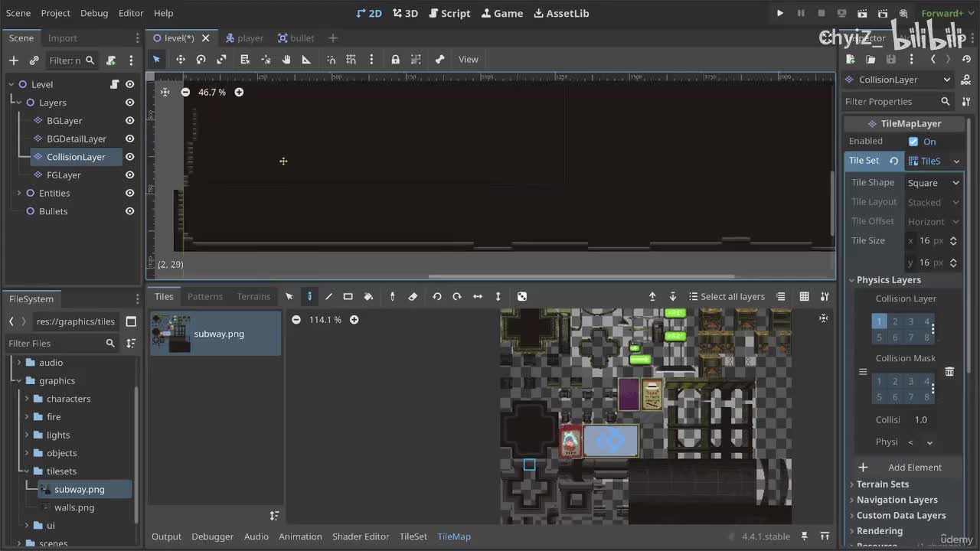Click the Filter Files search field
This screenshot has height=551, width=980.
(54, 344)
